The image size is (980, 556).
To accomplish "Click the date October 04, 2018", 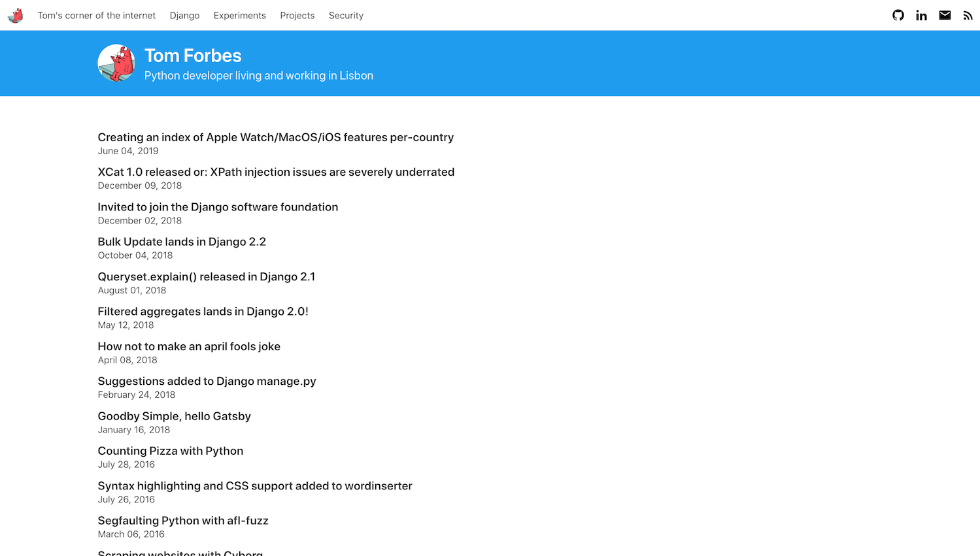I will [x=135, y=255].
